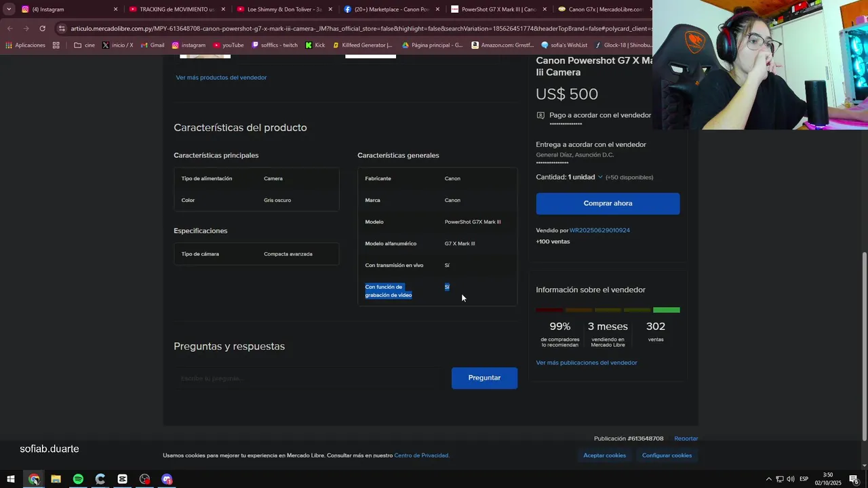Open File Explorer from the taskbar

pyautogui.click(x=56, y=479)
